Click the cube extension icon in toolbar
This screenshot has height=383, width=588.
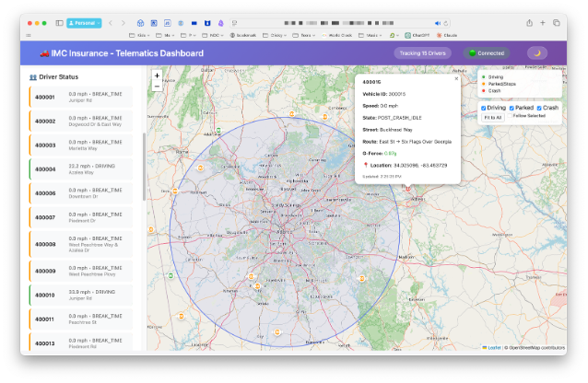(140, 23)
